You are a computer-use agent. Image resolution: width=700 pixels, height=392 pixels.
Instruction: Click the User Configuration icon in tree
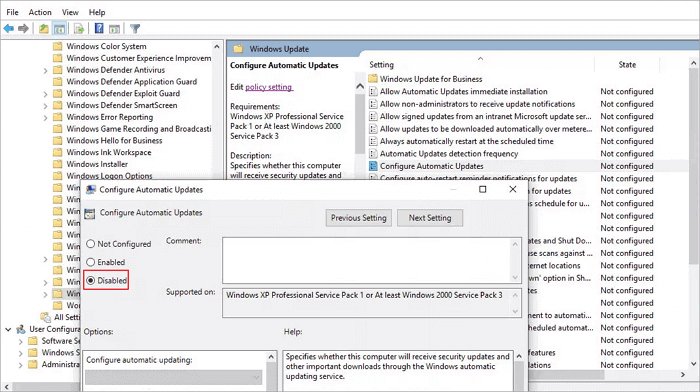(21, 329)
